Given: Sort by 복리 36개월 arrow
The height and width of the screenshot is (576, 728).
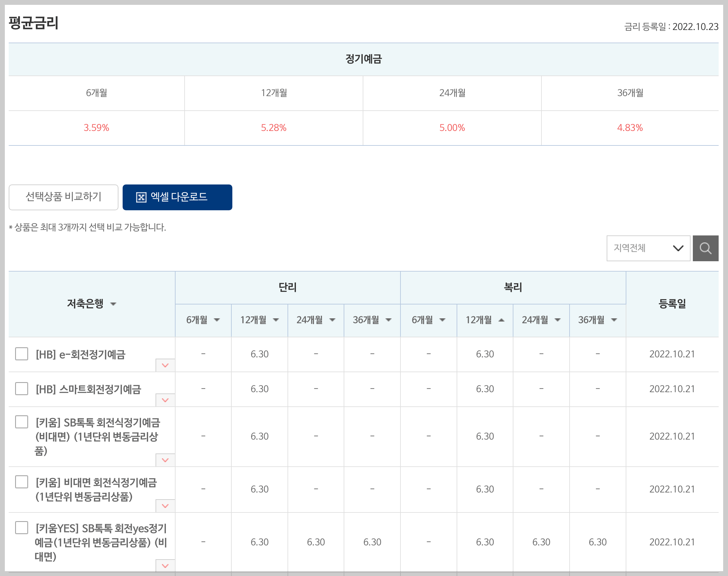Looking at the screenshot, I should (x=614, y=320).
